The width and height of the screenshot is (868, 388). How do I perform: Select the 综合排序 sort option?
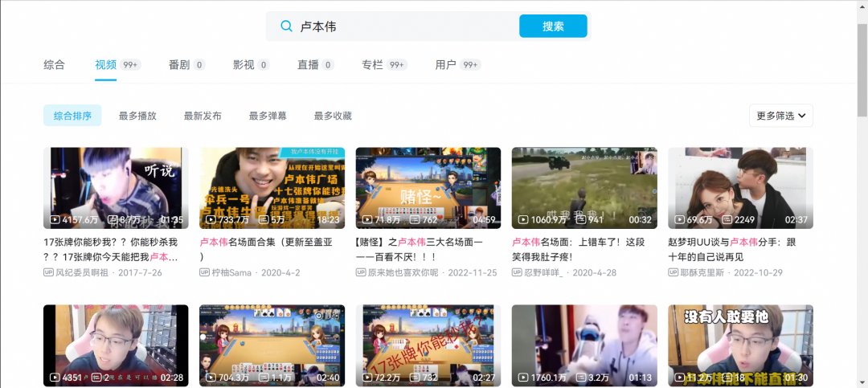(x=72, y=116)
